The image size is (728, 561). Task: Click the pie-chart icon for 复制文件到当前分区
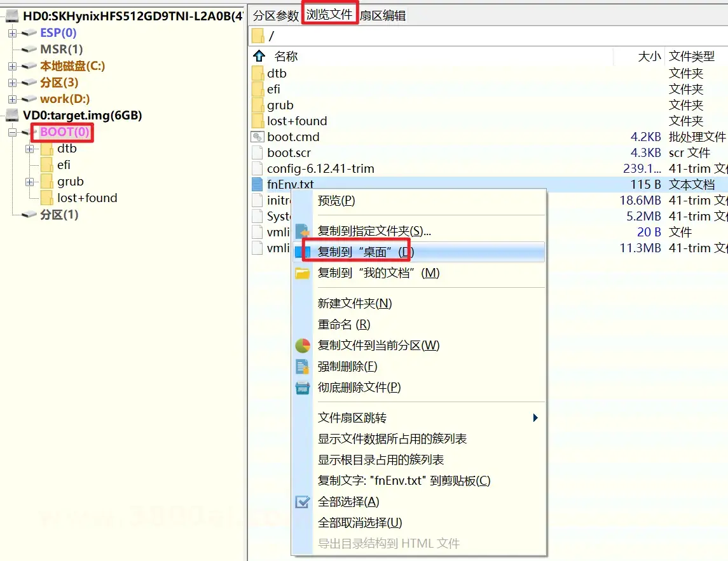tap(303, 346)
